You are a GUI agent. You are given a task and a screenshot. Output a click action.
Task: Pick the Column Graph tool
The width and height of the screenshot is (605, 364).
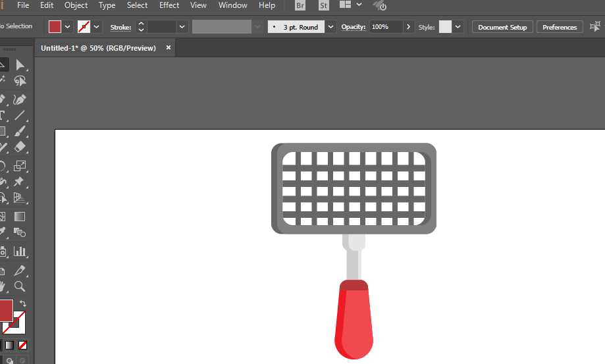click(20, 251)
